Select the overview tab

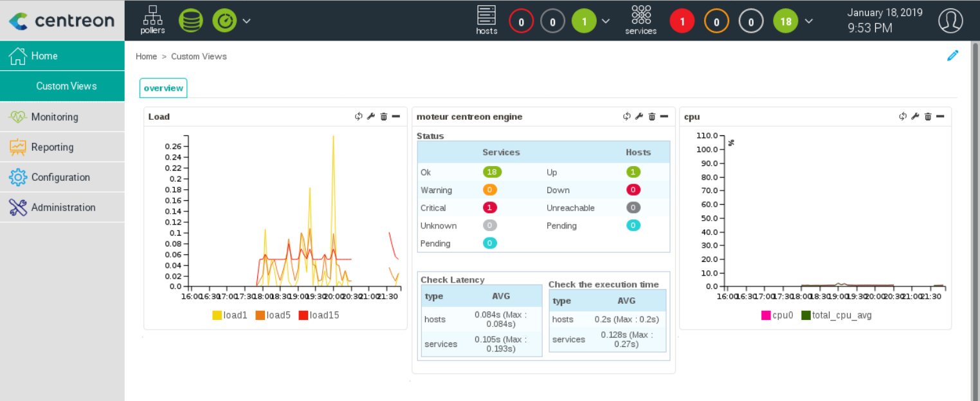click(163, 88)
